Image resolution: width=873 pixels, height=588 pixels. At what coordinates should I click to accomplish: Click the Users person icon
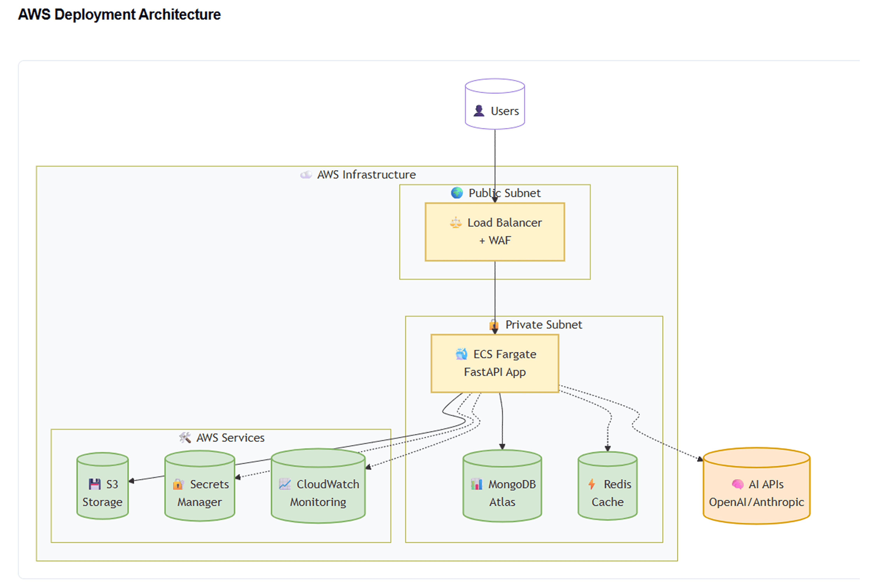(x=478, y=111)
